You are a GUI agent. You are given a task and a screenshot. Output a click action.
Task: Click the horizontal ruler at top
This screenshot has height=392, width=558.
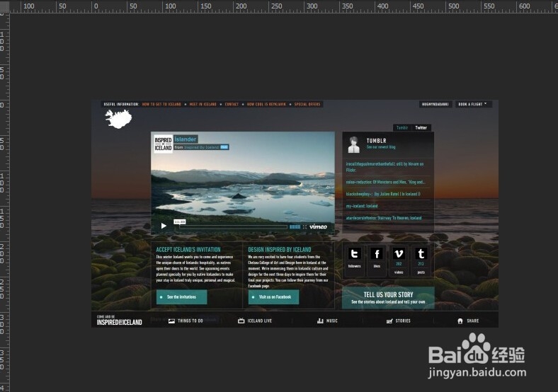284,6
